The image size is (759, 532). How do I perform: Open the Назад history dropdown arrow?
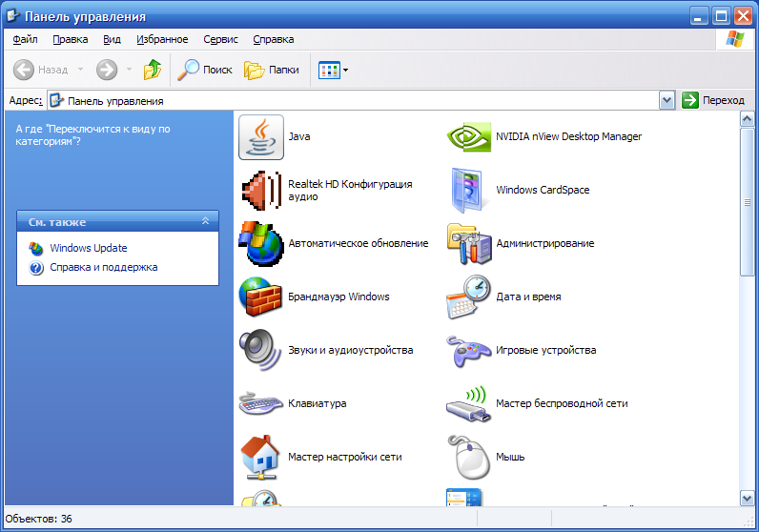(80, 70)
